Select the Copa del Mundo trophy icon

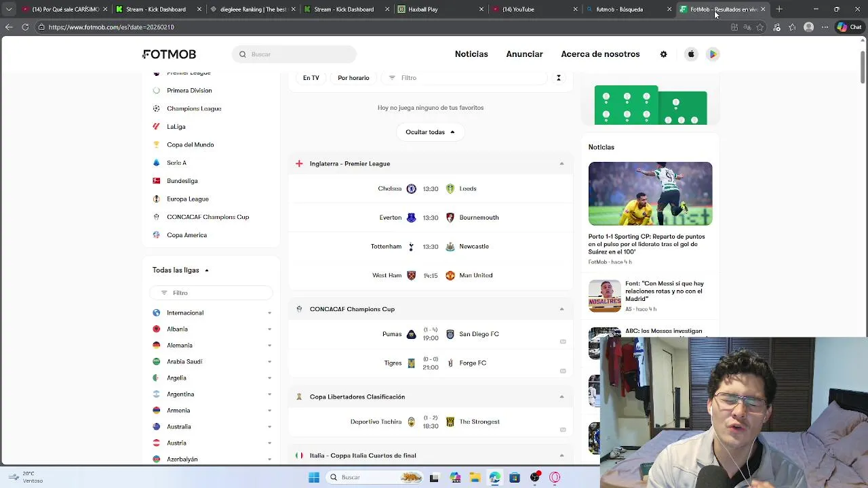pos(157,144)
